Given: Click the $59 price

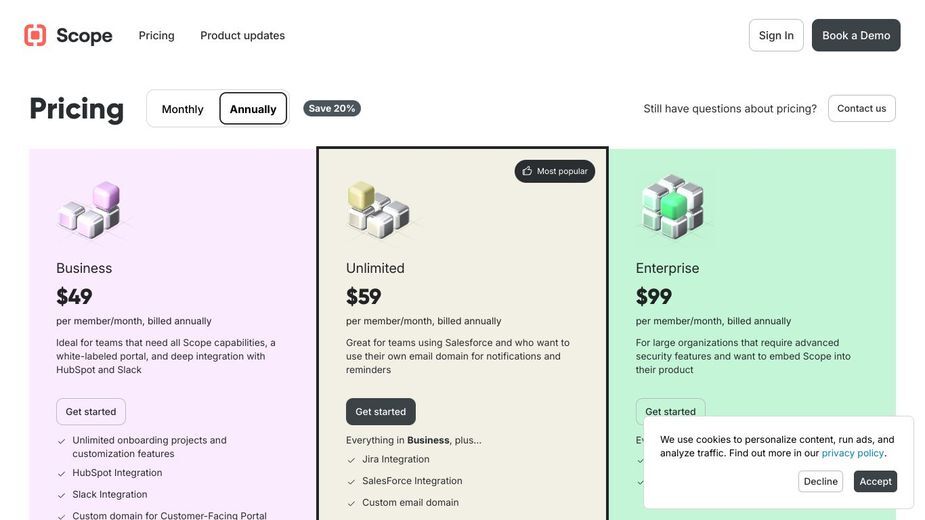Looking at the screenshot, I should point(363,296).
